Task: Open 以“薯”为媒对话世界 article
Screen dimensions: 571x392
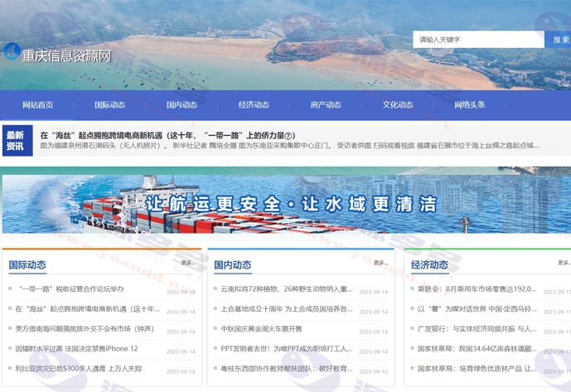Action: tap(477, 309)
